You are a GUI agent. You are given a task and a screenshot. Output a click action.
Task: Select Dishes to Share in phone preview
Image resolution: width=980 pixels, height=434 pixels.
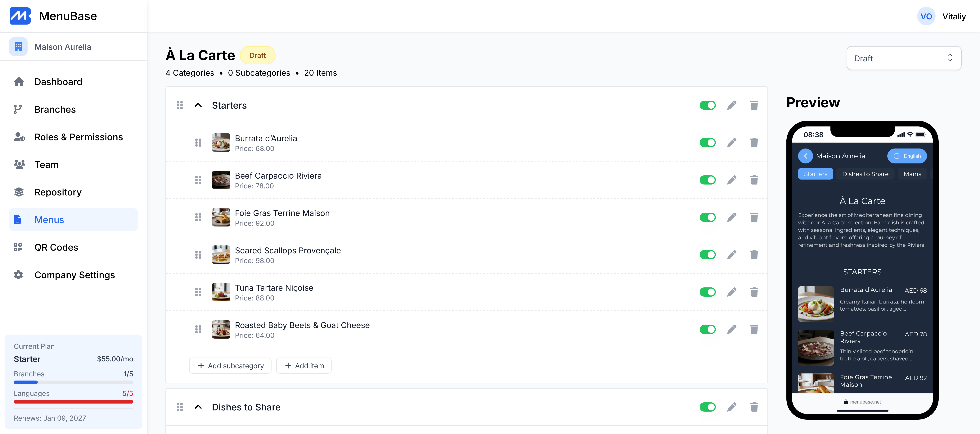[x=865, y=174]
